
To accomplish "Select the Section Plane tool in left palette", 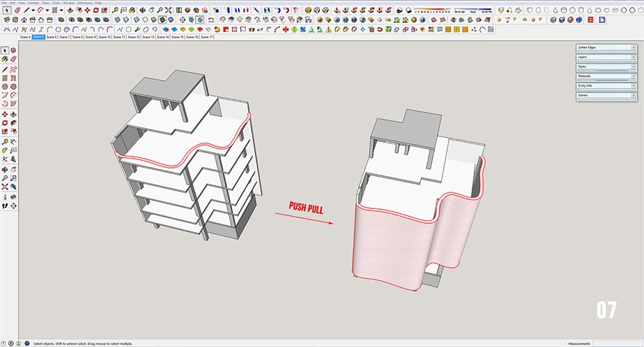I will (x=13, y=205).
